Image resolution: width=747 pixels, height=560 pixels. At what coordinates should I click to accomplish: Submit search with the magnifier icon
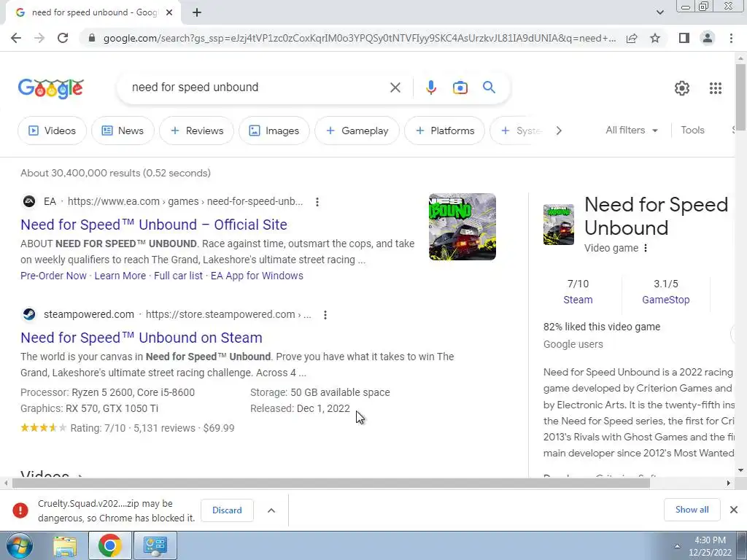pyautogui.click(x=489, y=87)
